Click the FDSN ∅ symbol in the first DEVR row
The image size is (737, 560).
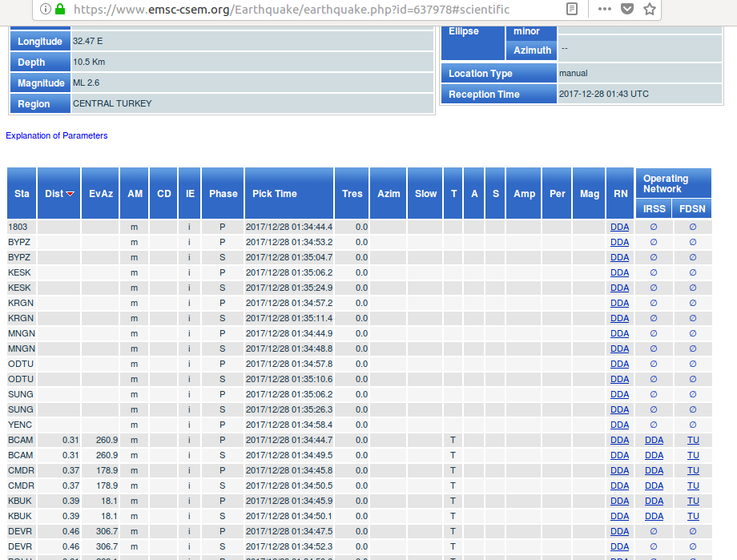point(693,531)
